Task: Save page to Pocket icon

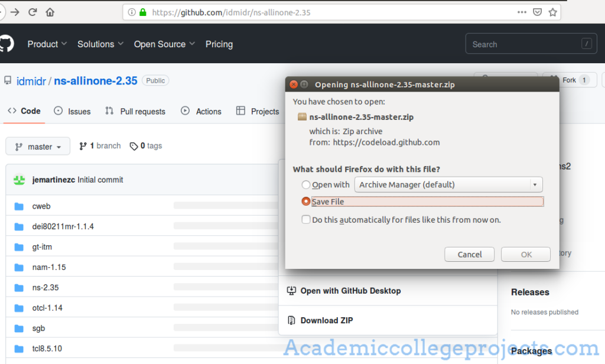Action: pos(537,12)
